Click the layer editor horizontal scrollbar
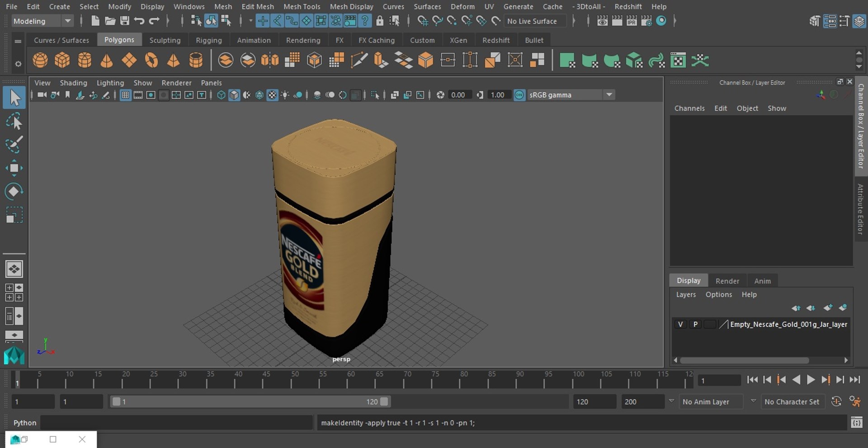The height and width of the screenshot is (448, 868). tap(744, 360)
